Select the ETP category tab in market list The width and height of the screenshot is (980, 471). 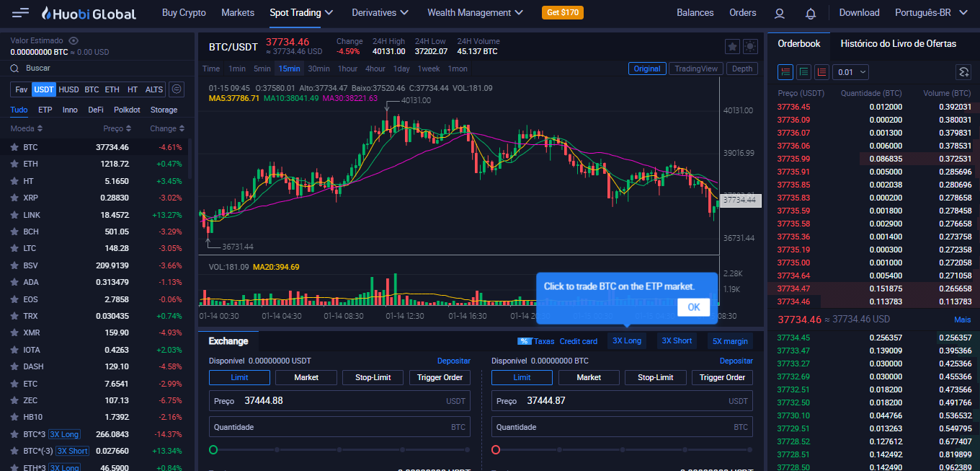45,110
